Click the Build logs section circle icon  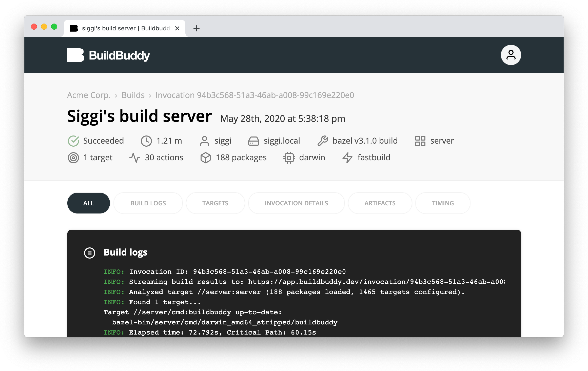(x=89, y=252)
